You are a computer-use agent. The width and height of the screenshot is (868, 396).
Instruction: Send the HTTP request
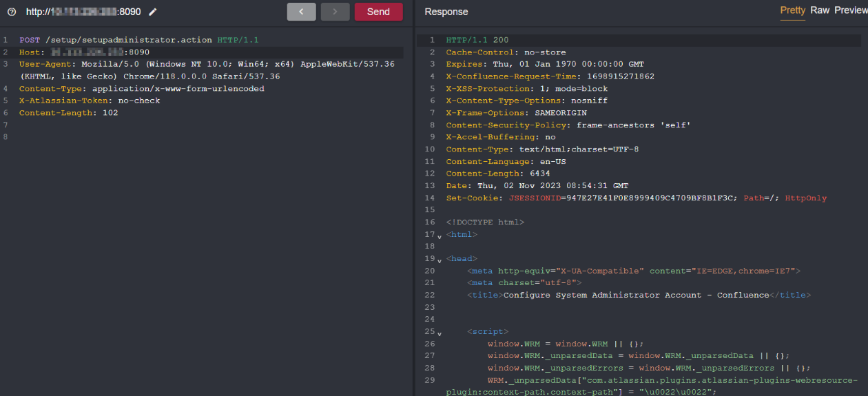[378, 12]
